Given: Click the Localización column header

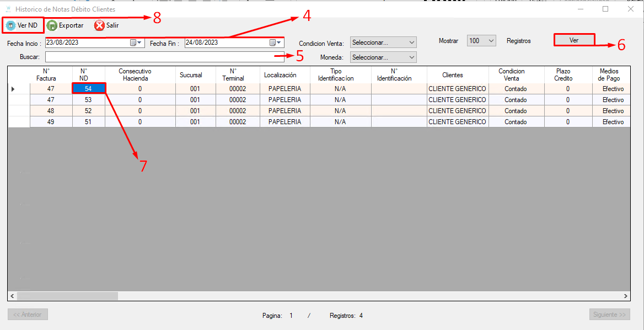Looking at the screenshot, I should tap(285, 74).
